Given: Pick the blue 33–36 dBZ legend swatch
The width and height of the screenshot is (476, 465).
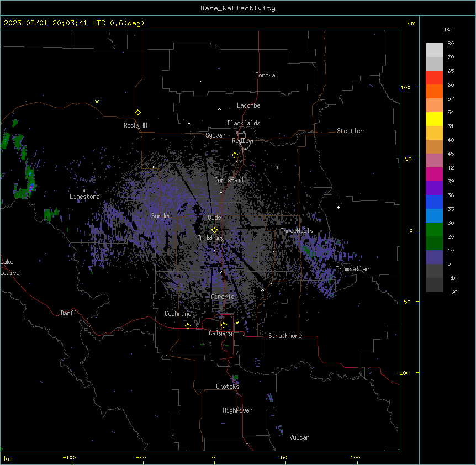Looking at the screenshot, I should [x=434, y=202].
